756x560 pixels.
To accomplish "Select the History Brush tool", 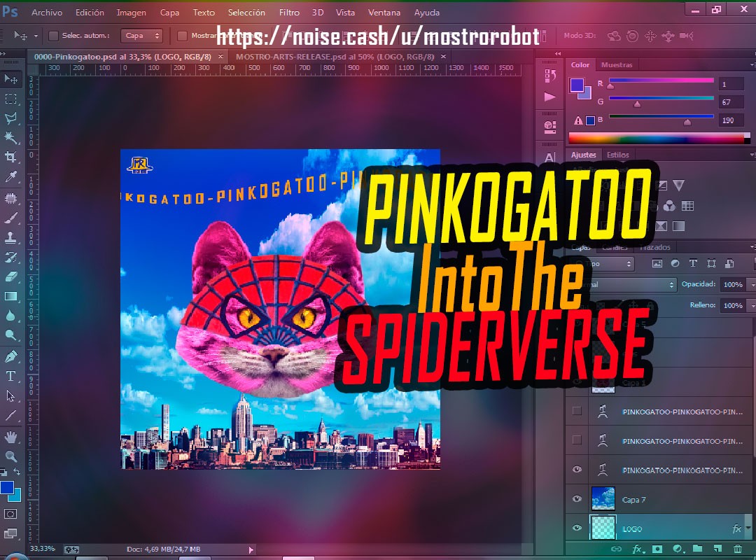I will pos(10,257).
